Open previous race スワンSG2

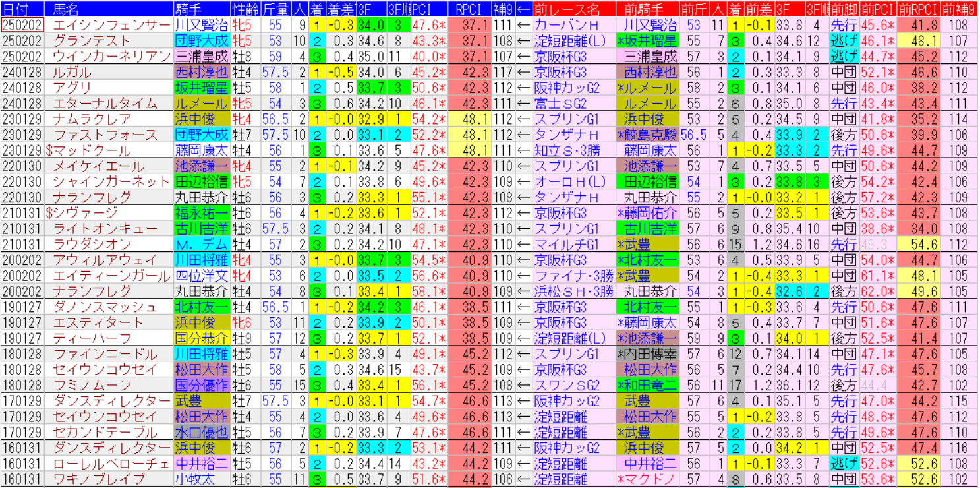[x=567, y=385]
